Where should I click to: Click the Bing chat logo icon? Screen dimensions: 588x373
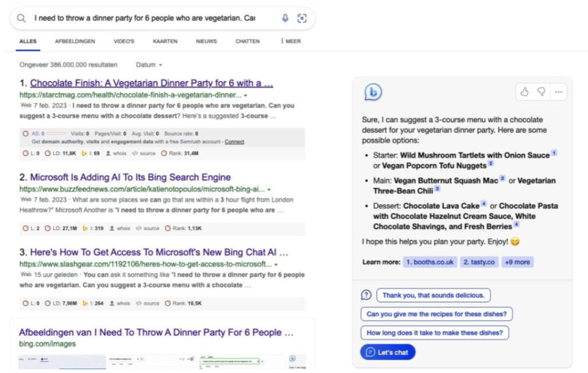tap(373, 92)
